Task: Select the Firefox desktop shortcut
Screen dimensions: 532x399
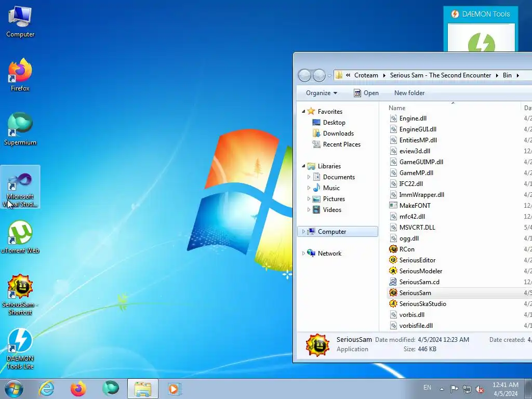Action: click(20, 75)
